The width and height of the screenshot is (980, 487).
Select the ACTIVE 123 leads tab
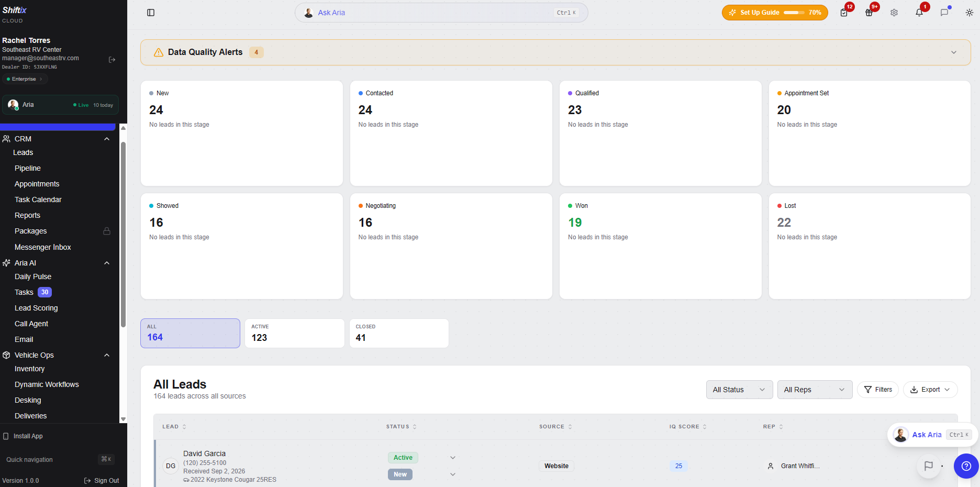pyautogui.click(x=294, y=333)
